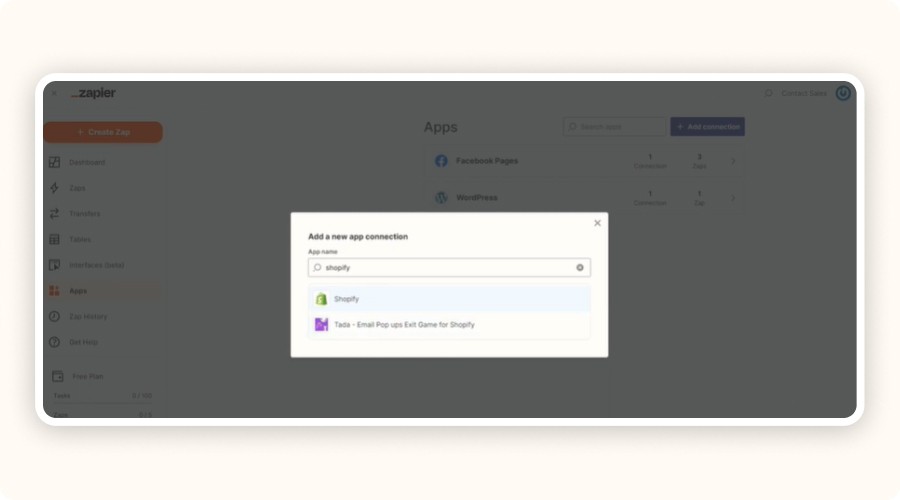The image size is (900, 500).
Task: Click the Zaps lightning bolt icon
Action: coord(55,188)
